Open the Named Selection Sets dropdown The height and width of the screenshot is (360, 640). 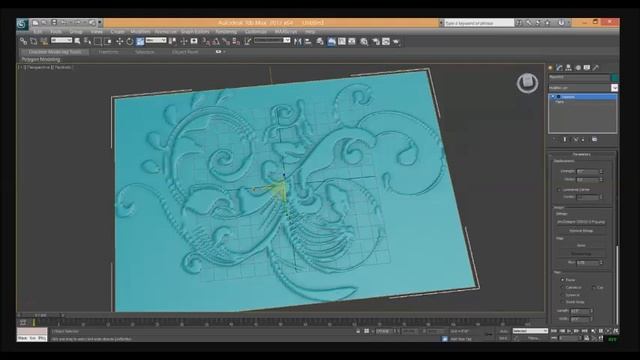[x=272, y=40]
